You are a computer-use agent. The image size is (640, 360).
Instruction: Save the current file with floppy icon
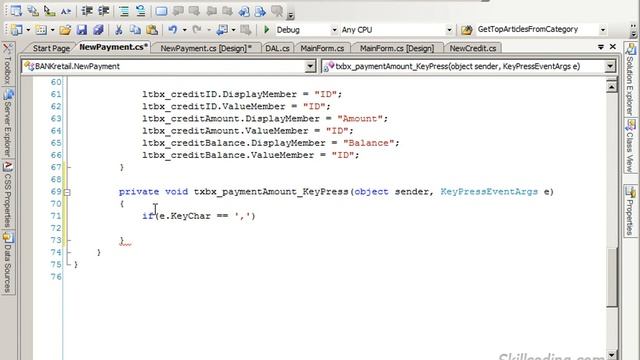tap(82, 30)
